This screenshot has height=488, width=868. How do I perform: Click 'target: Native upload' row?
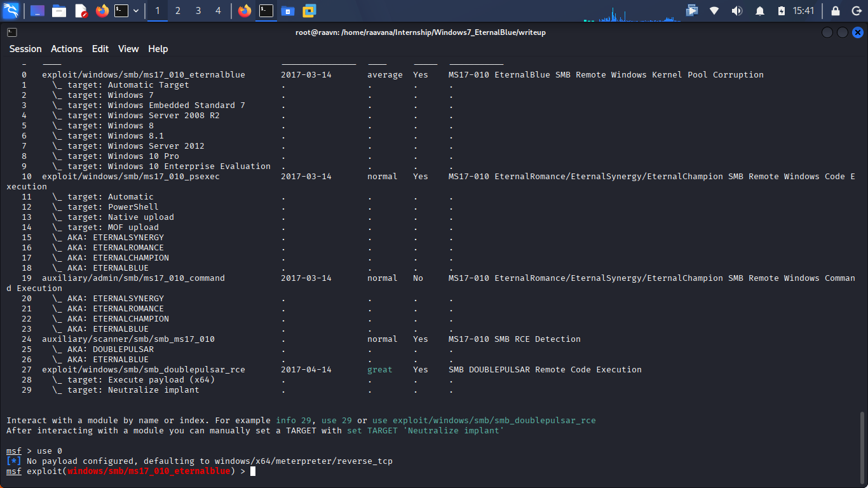[113, 217]
